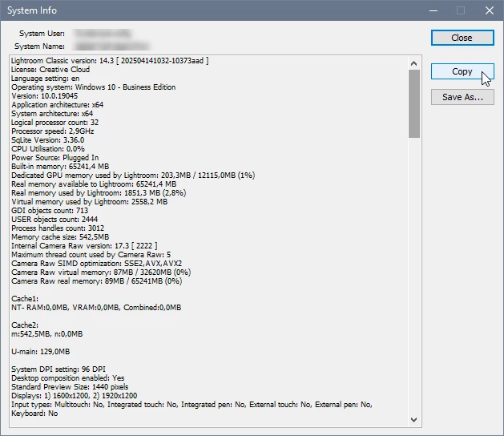Click the Lightroom Classic version line
This screenshot has width=504, height=436.
(x=110, y=61)
